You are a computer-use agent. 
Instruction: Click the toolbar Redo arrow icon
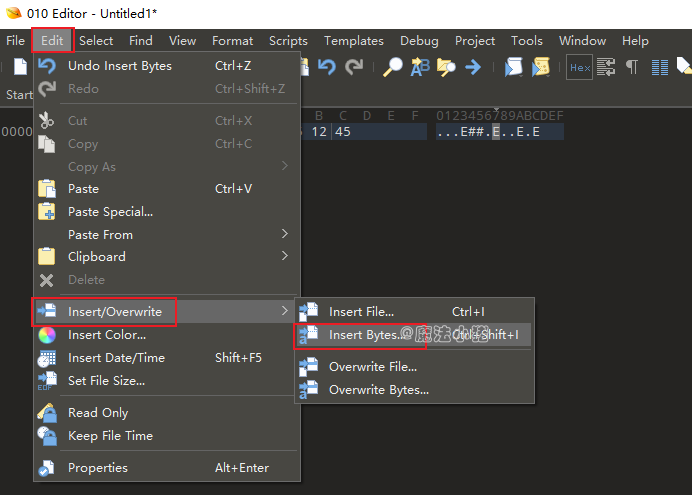(x=354, y=67)
